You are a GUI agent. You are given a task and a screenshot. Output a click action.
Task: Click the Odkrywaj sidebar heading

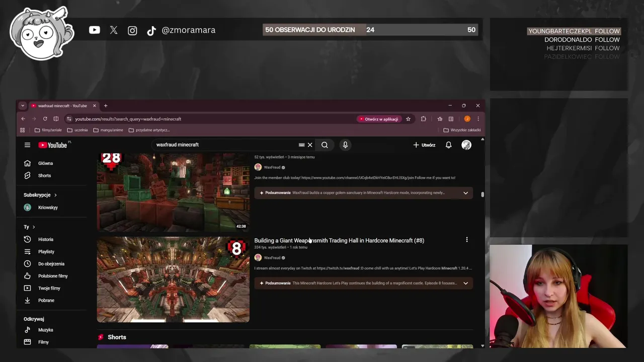(34, 319)
